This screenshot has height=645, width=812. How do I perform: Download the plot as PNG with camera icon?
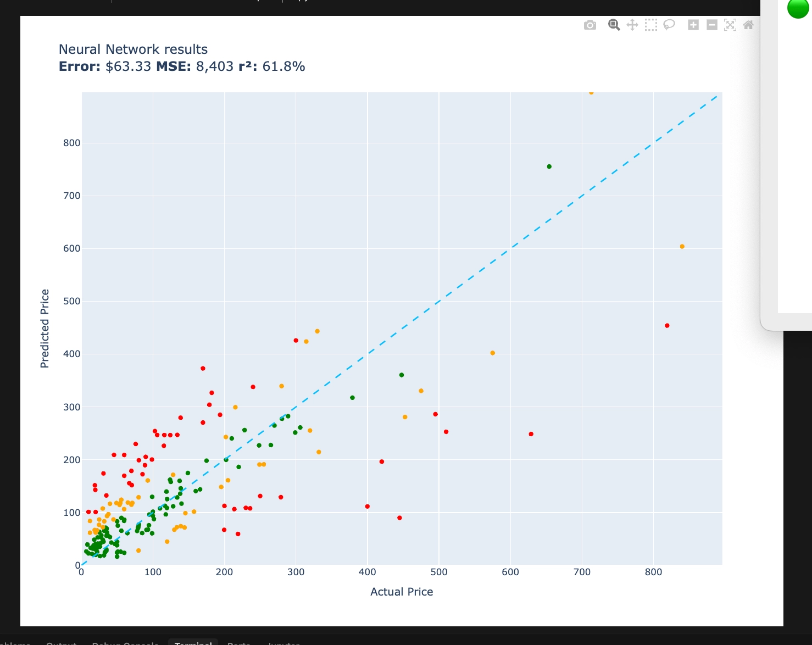point(590,25)
